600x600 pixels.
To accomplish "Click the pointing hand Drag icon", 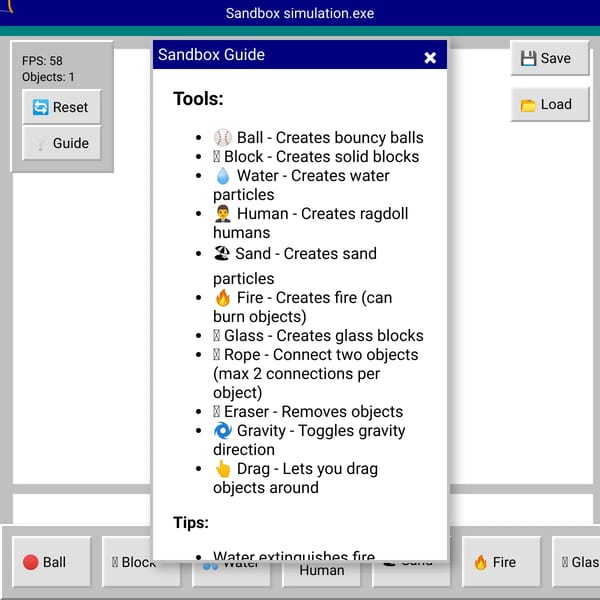I will click(x=223, y=469).
